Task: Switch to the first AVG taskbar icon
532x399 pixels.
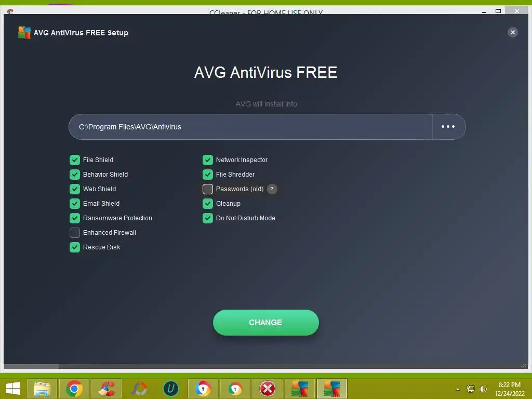Action: [x=300, y=389]
